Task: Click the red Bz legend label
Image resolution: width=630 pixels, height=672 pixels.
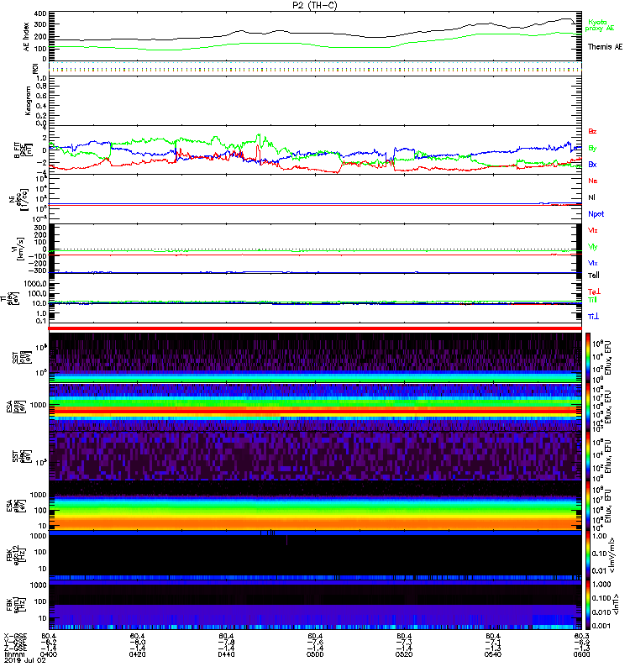Action: coord(592,131)
